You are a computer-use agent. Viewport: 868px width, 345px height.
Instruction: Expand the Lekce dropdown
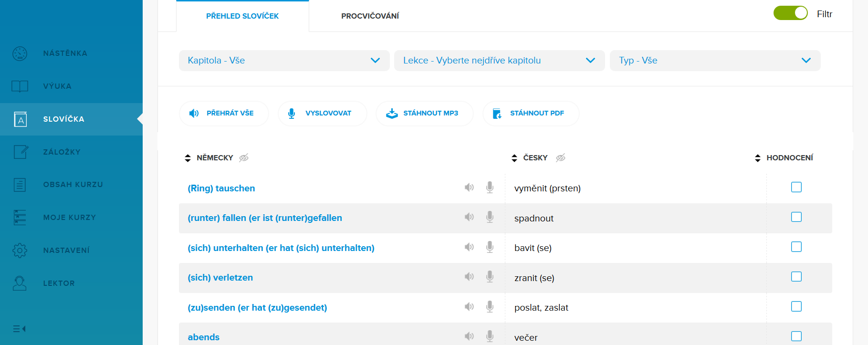coord(499,61)
